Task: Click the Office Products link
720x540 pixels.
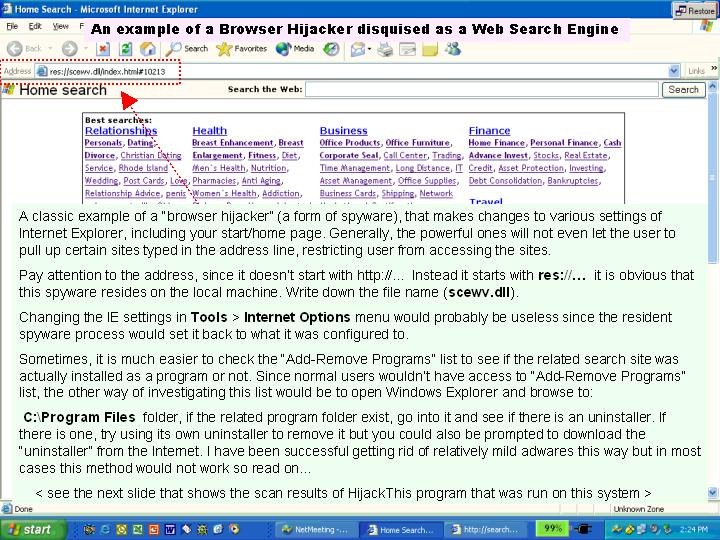Action: coord(350,143)
